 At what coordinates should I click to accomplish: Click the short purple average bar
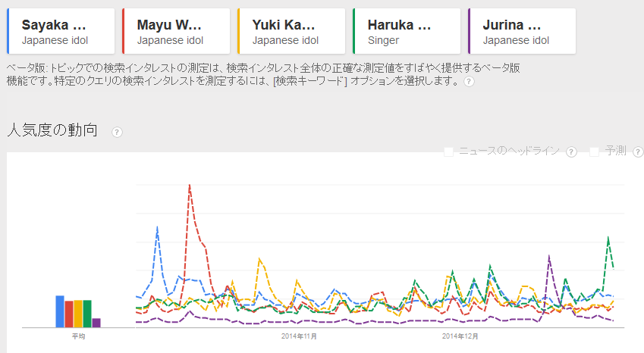(96, 323)
